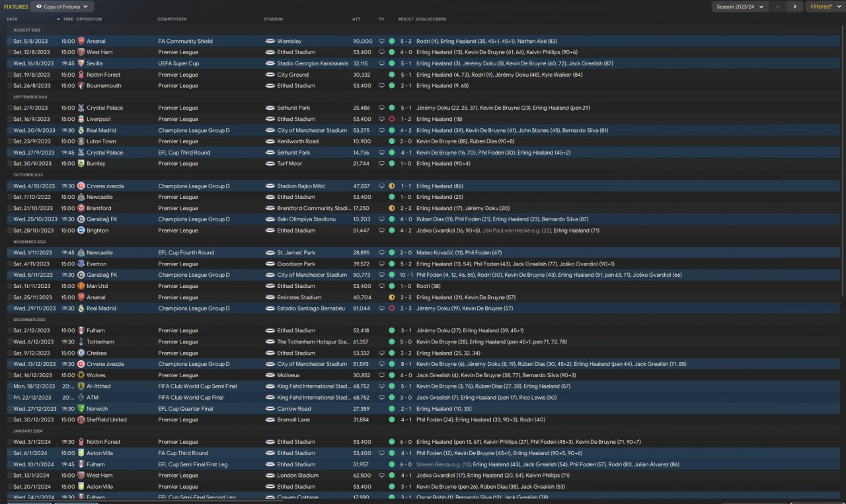Click the Chelsea club badge
This screenshot has height=504, width=846.
click(81, 353)
